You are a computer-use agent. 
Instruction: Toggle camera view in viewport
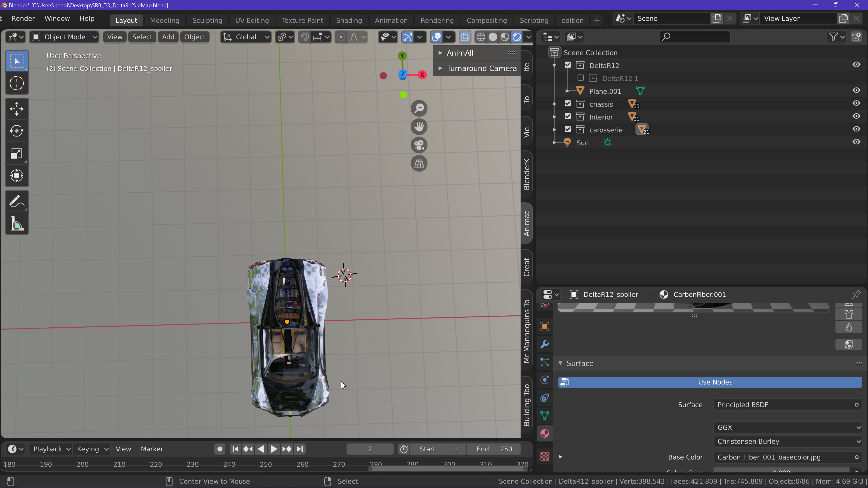[x=419, y=145]
